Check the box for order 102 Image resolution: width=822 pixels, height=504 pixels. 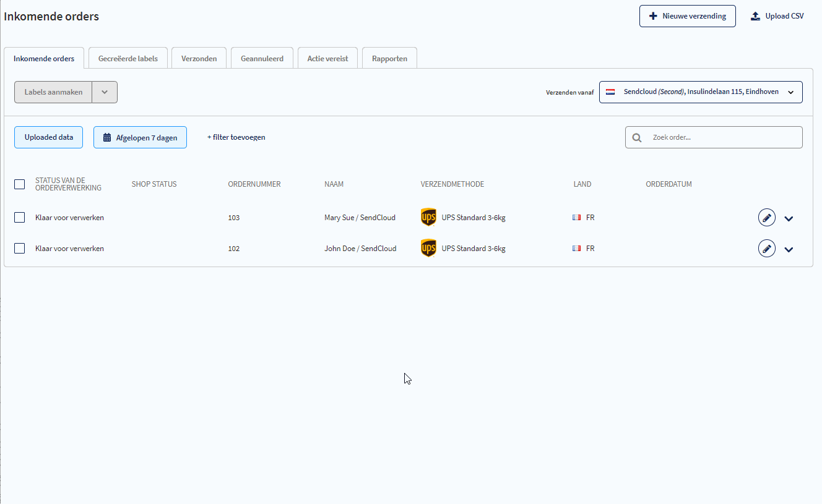(x=19, y=248)
